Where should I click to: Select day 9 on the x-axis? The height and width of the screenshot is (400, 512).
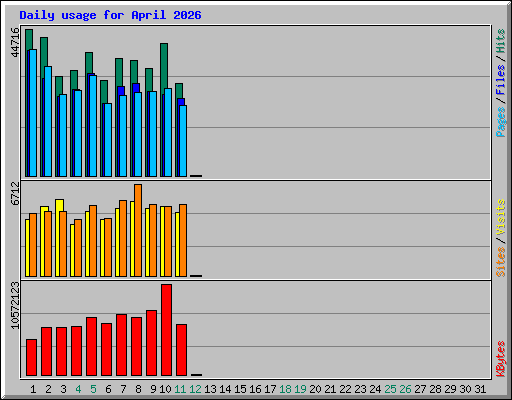coord(153,389)
